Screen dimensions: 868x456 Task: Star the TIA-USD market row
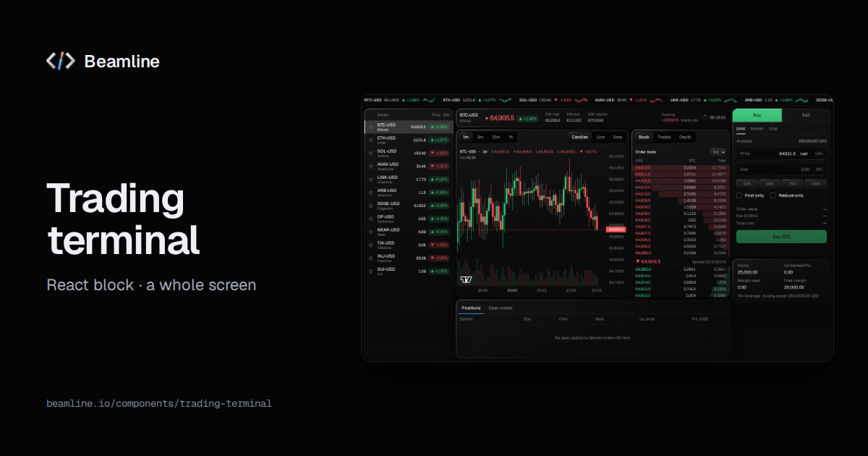tap(371, 245)
